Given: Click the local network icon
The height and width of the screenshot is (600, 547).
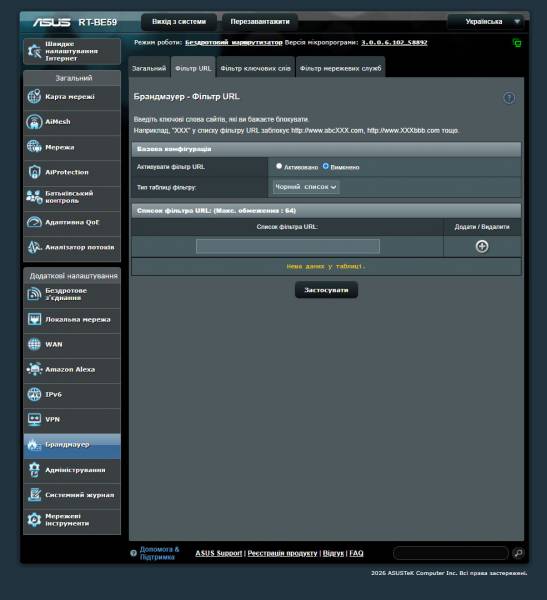Looking at the screenshot, I should [34, 319].
